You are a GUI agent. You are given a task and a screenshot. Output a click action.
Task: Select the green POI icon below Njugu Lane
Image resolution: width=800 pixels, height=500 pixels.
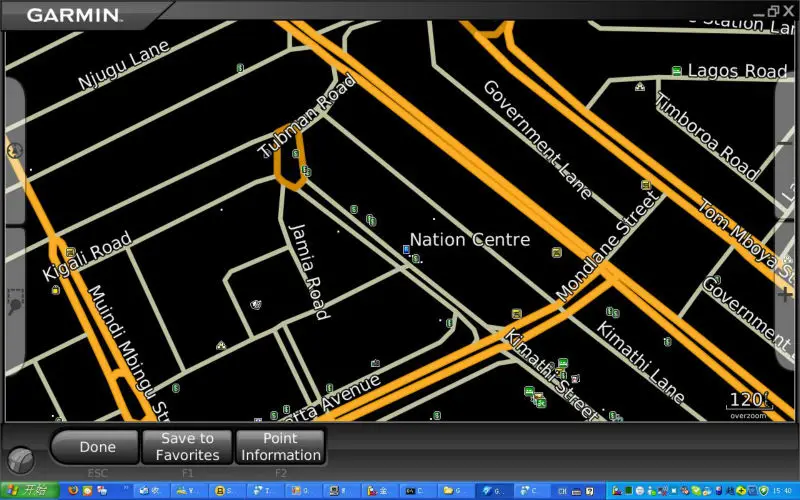click(x=240, y=67)
